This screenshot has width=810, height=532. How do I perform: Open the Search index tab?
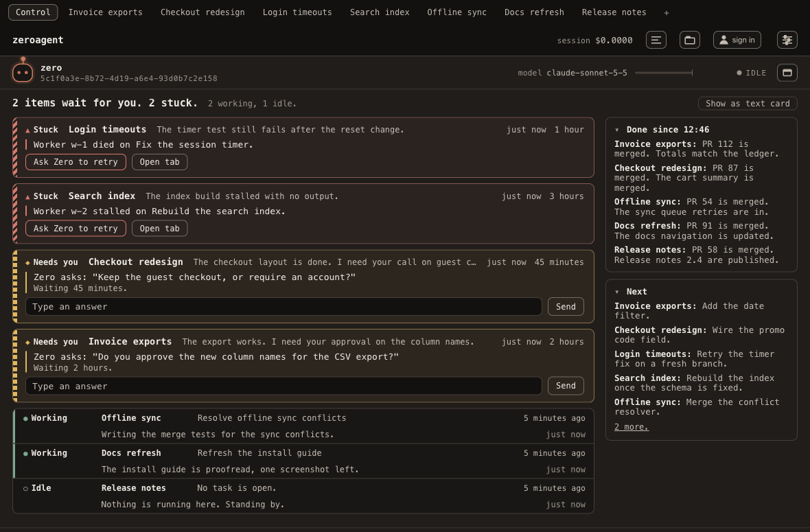380,12
